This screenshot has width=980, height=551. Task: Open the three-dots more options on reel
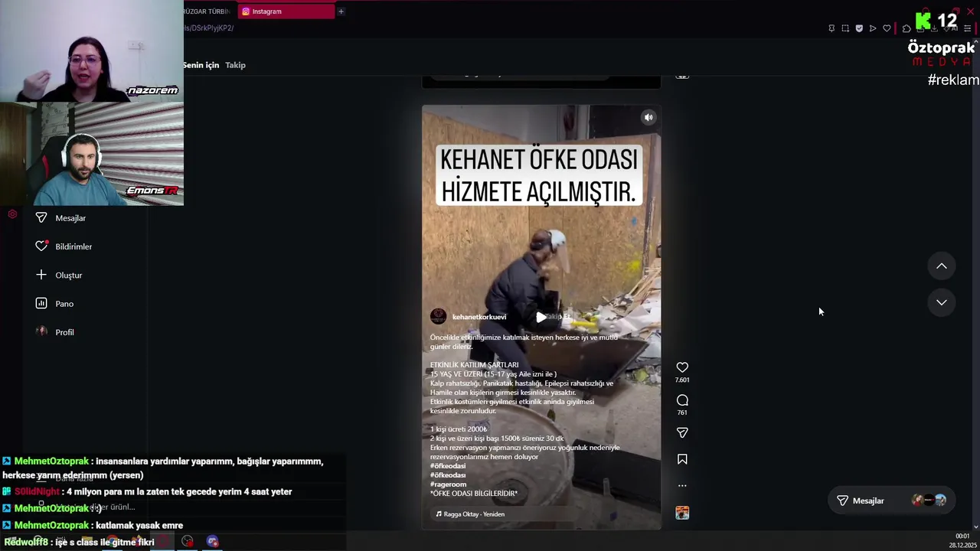pos(682,485)
